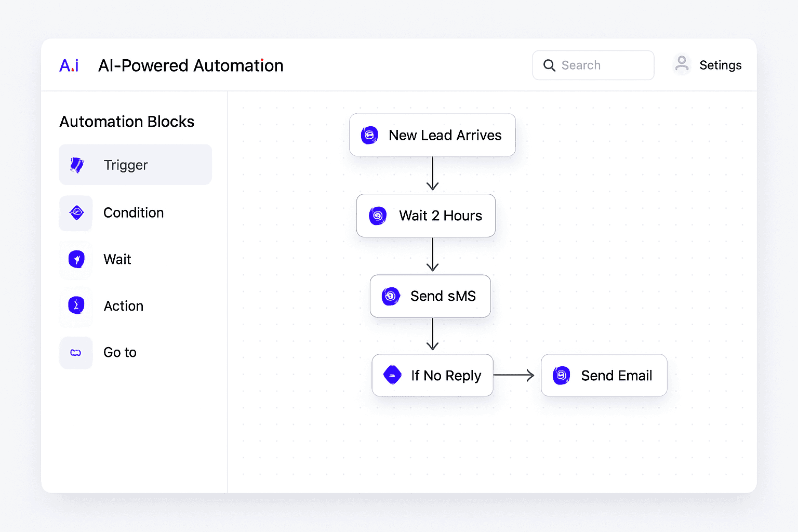The height and width of the screenshot is (532, 798).
Task: Click the Wait 2 Hours node icon
Action: 377,216
